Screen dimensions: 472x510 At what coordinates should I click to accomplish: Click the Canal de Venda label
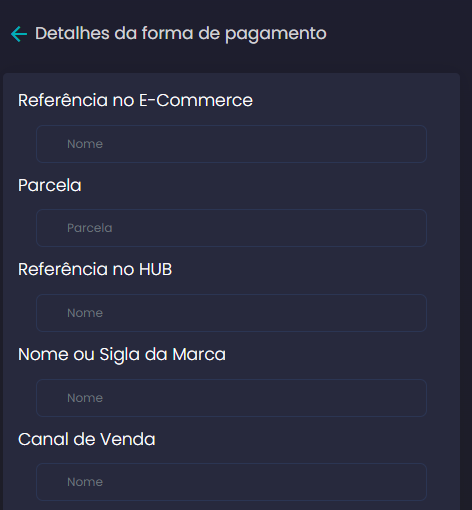87,439
